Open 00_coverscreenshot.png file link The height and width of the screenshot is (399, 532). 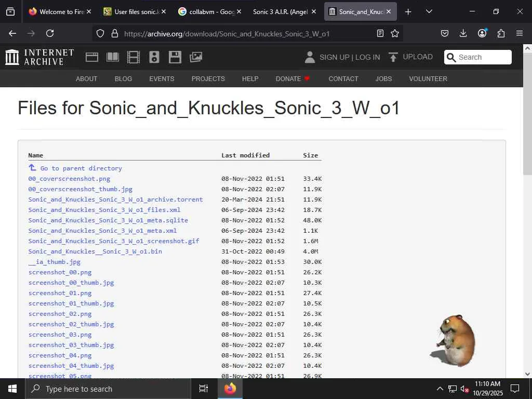coord(69,179)
